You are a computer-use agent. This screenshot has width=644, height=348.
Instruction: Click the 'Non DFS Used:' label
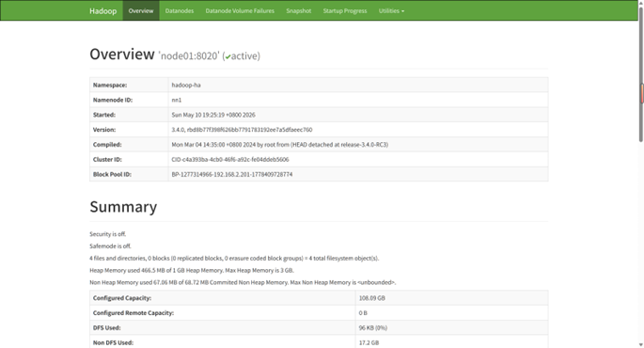pyautogui.click(x=113, y=342)
